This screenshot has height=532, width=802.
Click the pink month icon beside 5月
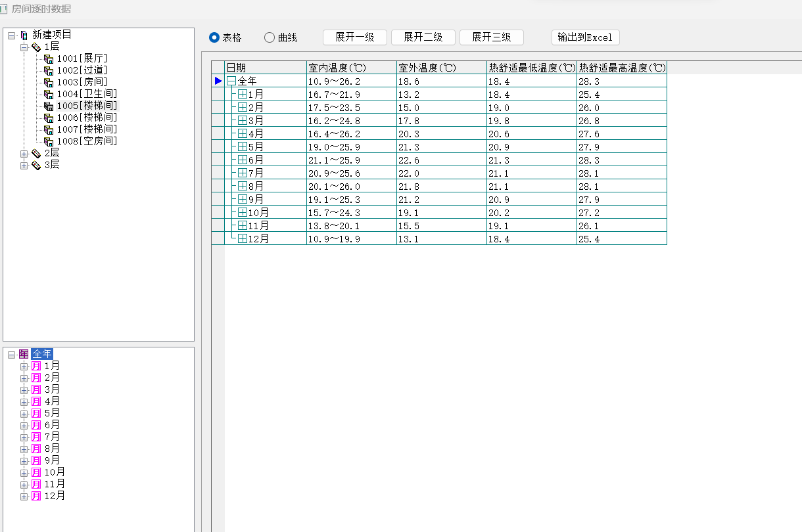click(36, 413)
